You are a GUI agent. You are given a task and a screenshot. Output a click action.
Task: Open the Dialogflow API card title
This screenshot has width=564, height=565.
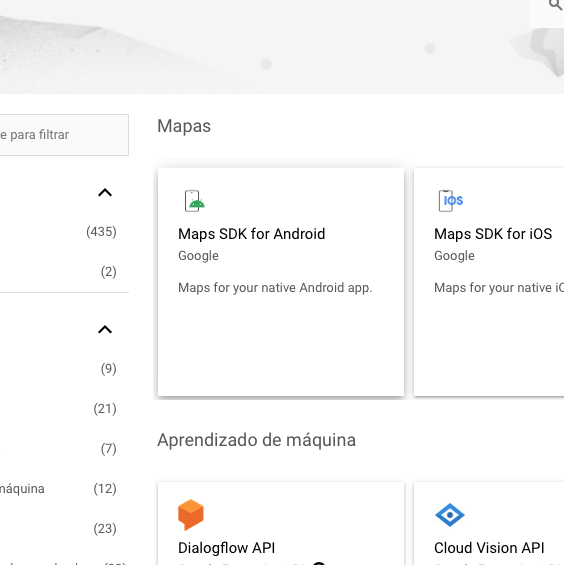tap(226, 548)
